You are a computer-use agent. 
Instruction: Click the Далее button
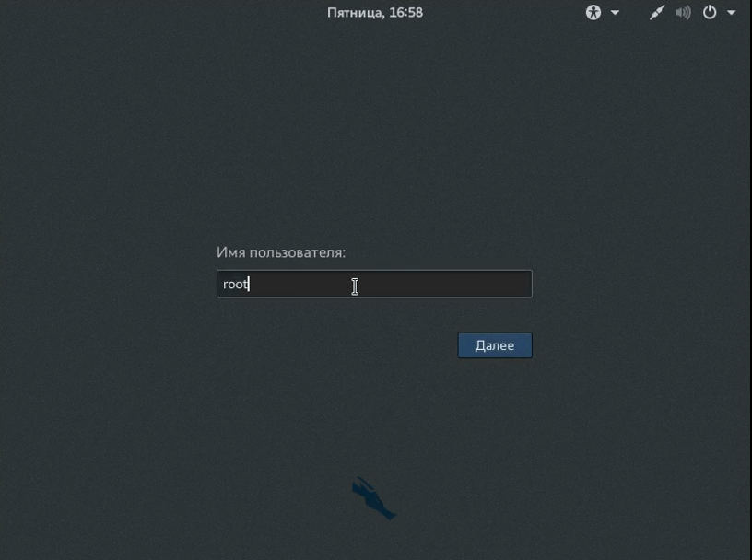[x=495, y=345]
